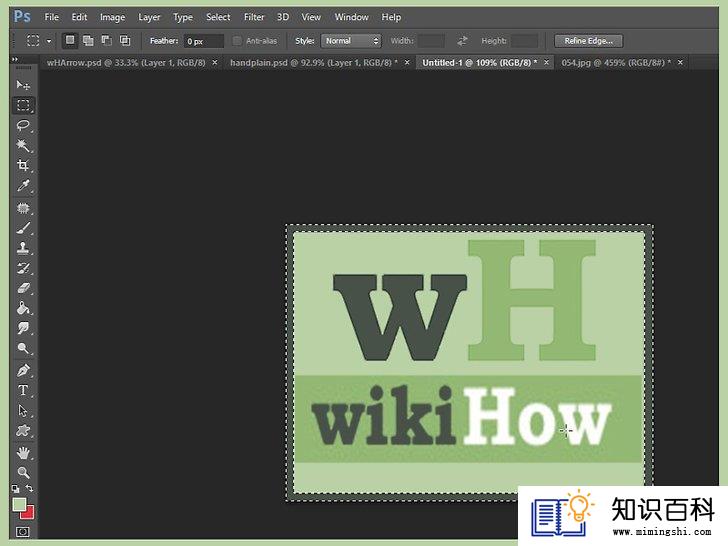The image size is (728, 546).
Task: Open the View menu
Action: (x=311, y=17)
